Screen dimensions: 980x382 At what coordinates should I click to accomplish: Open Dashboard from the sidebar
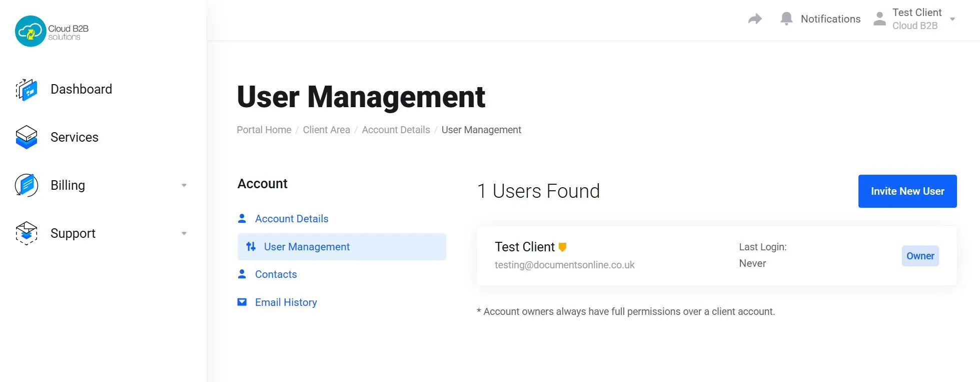click(81, 89)
